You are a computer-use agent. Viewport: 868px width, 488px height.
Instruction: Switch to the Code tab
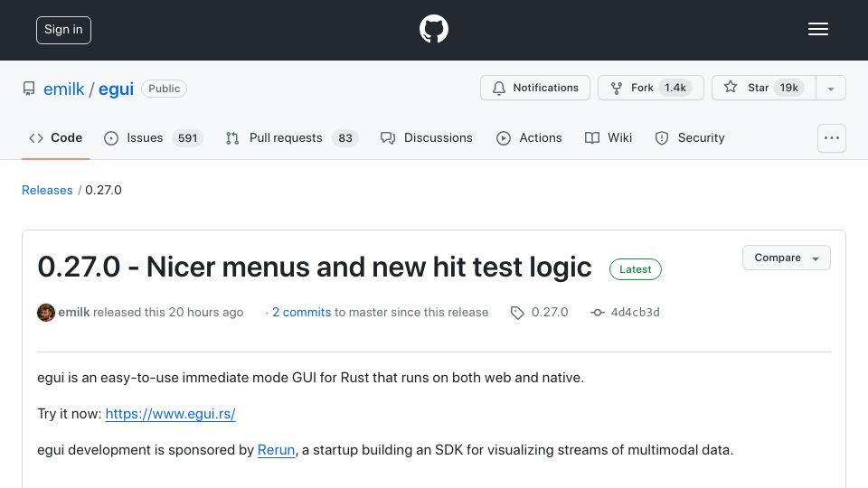[x=55, y=137]
